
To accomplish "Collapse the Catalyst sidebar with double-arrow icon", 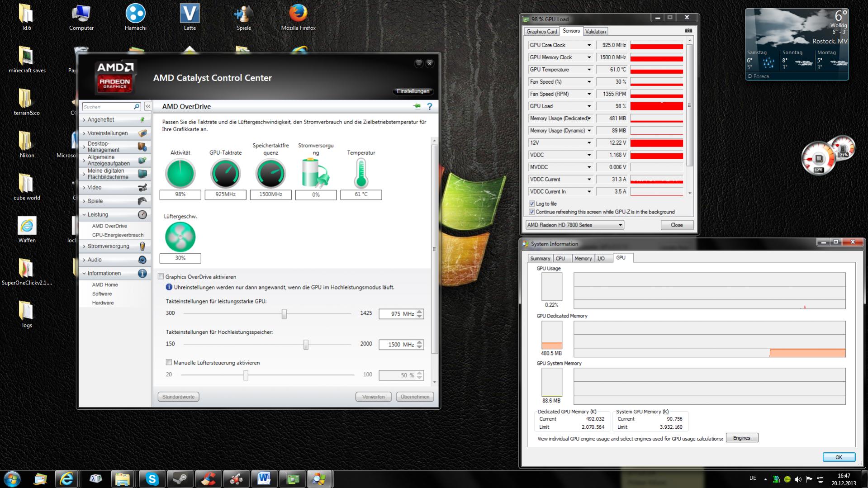I will coord(148,107).
